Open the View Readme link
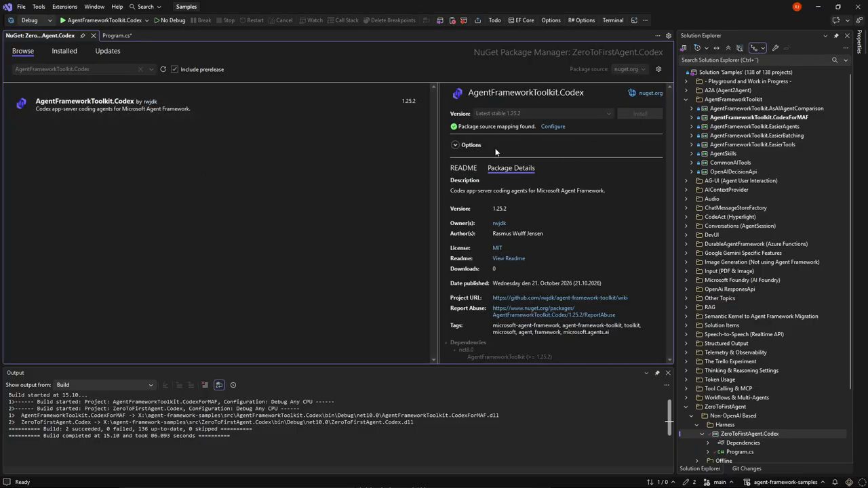The height and width of the screenshot is (488, 868). 509,258
